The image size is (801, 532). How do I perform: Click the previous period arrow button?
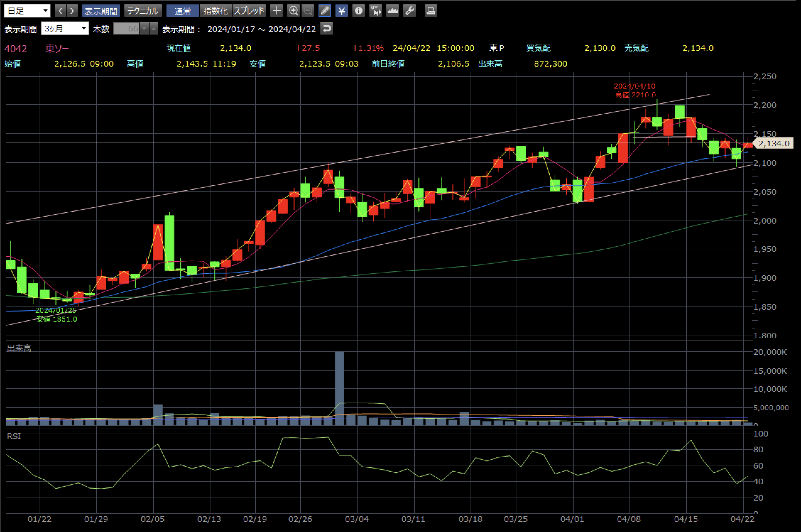pos(60,11)
